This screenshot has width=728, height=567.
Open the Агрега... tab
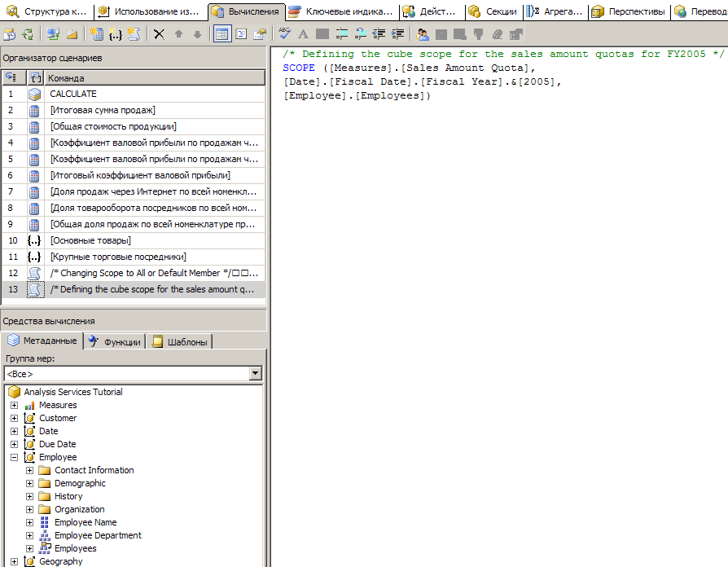click(555, 11)
